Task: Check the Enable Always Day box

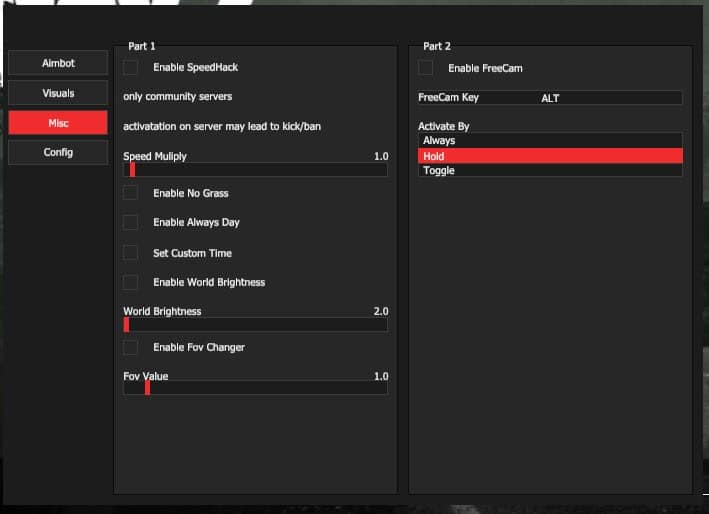Action: 131,222
